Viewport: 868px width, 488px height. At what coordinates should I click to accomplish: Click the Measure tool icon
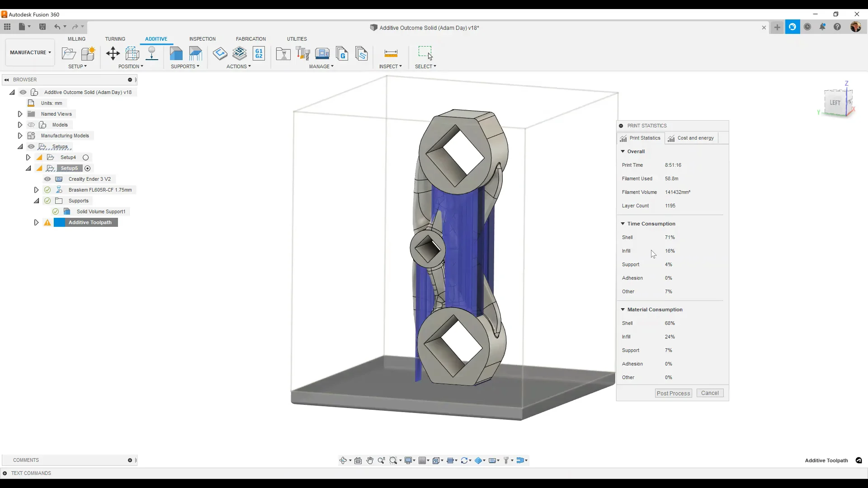391,53
